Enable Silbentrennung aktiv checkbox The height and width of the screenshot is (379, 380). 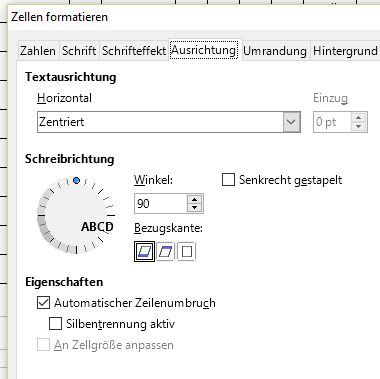pyautogui.click(x=55, y=324)
